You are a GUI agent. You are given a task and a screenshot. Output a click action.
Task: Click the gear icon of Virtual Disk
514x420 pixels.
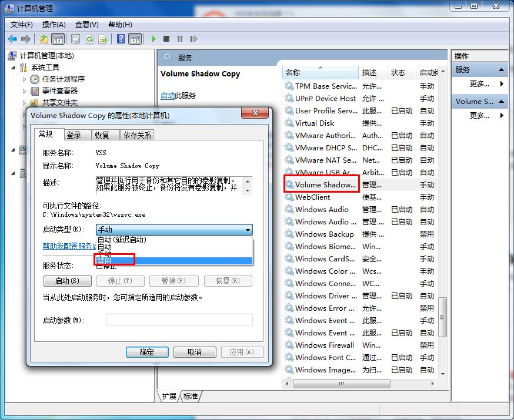289,123
